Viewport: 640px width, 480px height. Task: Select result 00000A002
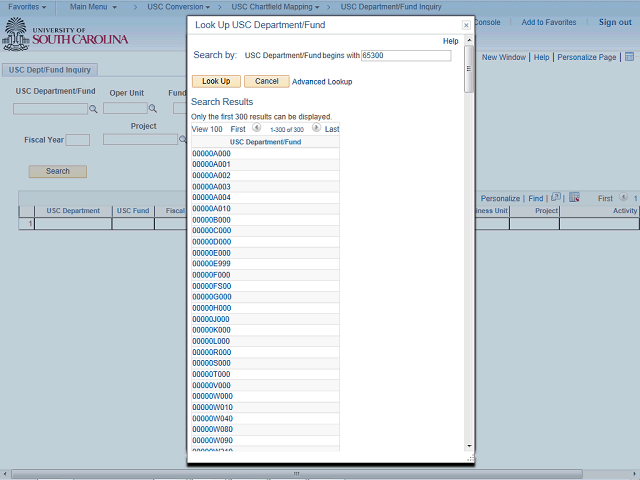pyautogui.click(x=211, y=176)
